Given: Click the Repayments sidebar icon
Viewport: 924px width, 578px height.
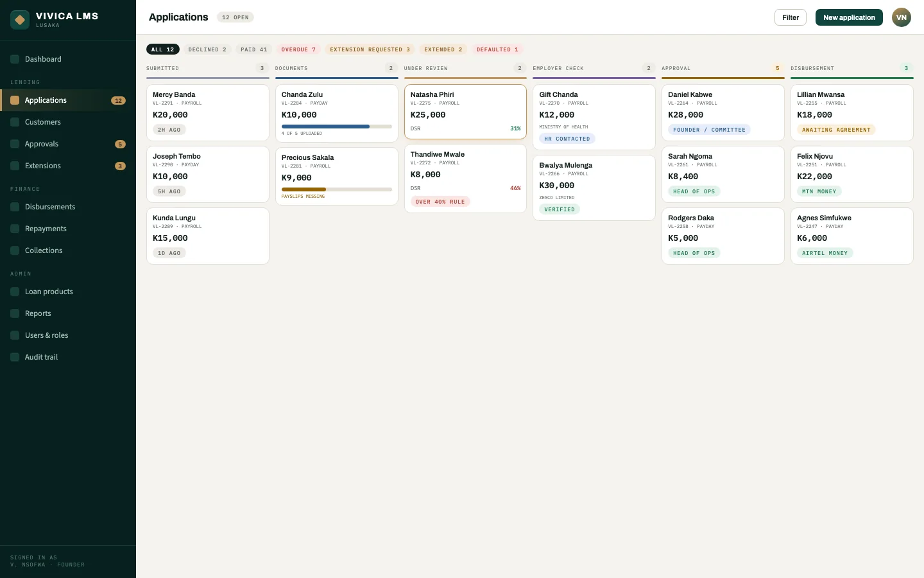Looking at the screenshot, I should [15, 229].
